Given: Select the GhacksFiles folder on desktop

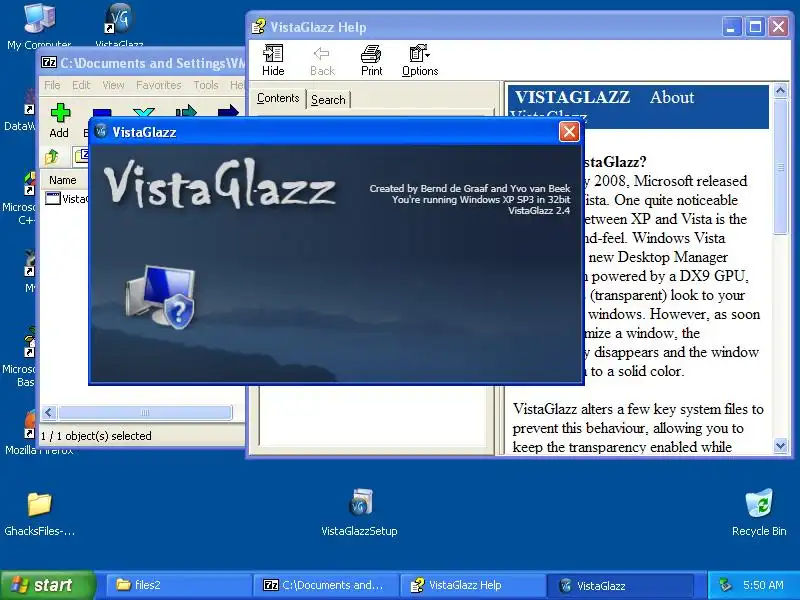Looking at the screenshot, I should 39,514.
